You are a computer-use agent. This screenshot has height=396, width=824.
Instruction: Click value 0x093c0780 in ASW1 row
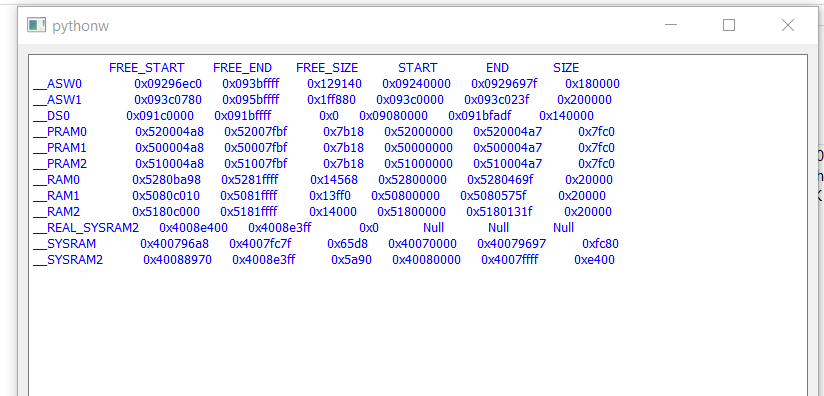[168, 100]
